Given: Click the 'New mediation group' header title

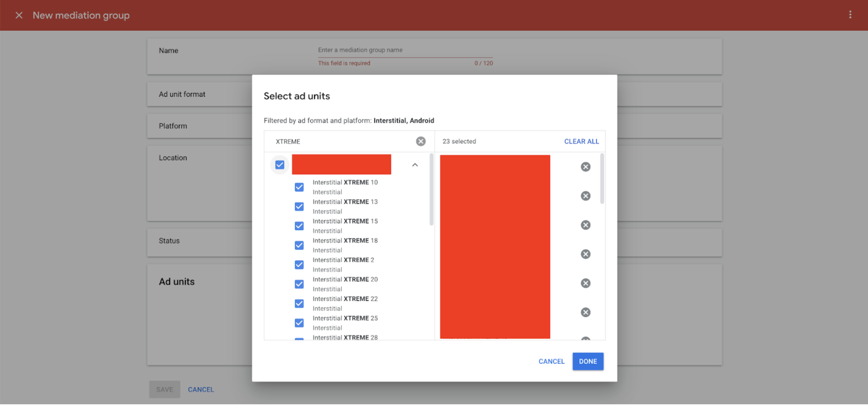Looking at the screenshot, I should pos(81,16).
